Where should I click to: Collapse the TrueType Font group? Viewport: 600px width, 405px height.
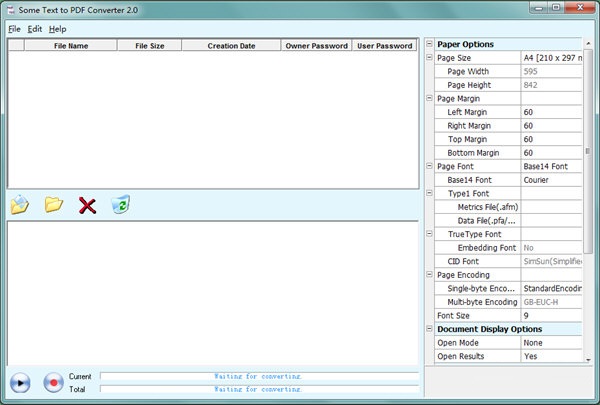pyautogui.click(x=429, y=234)
